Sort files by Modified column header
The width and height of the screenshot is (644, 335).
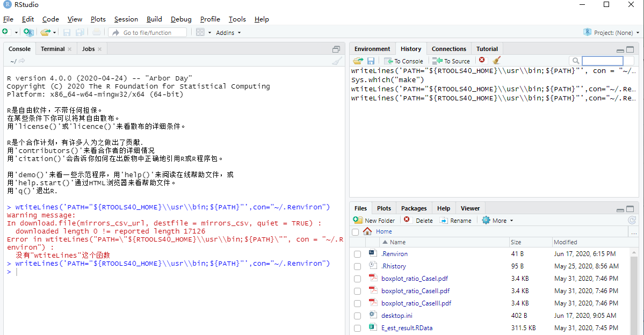pyautogui.click(x=565, y=242)
